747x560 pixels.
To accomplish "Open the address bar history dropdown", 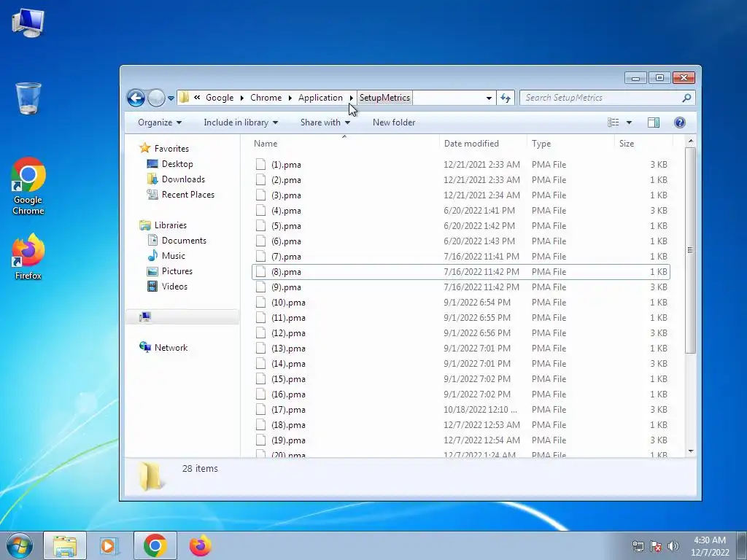I will (489, 98).
